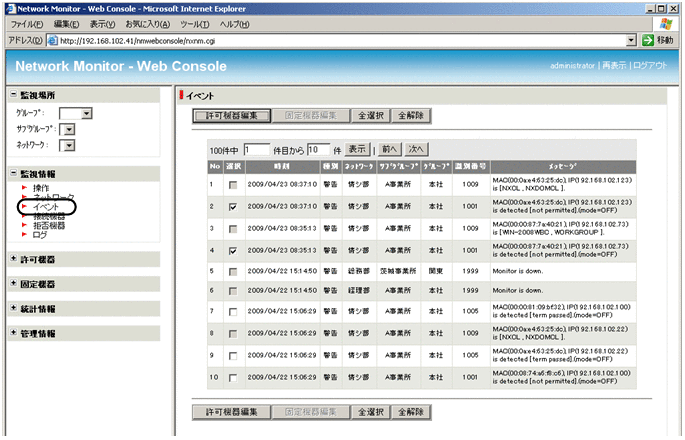This screenshot has height=440, width=685.
Task: Click the page icon in the address bar
Action: coord(52,41)
